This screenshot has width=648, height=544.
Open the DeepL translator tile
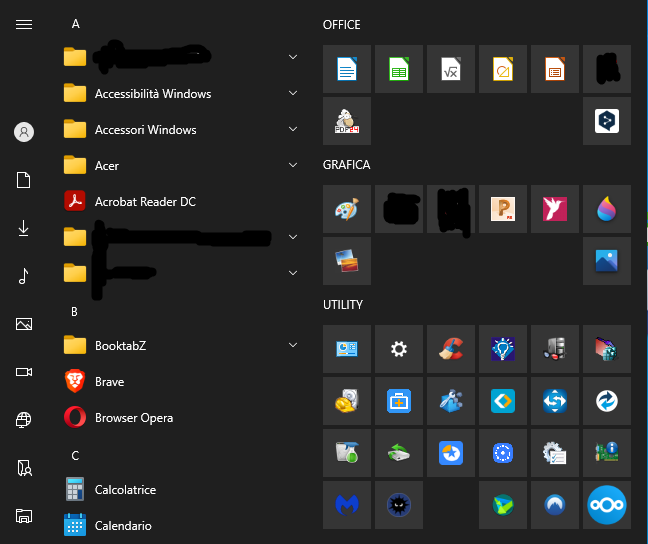pyautogui.click(x=607, y=121)
